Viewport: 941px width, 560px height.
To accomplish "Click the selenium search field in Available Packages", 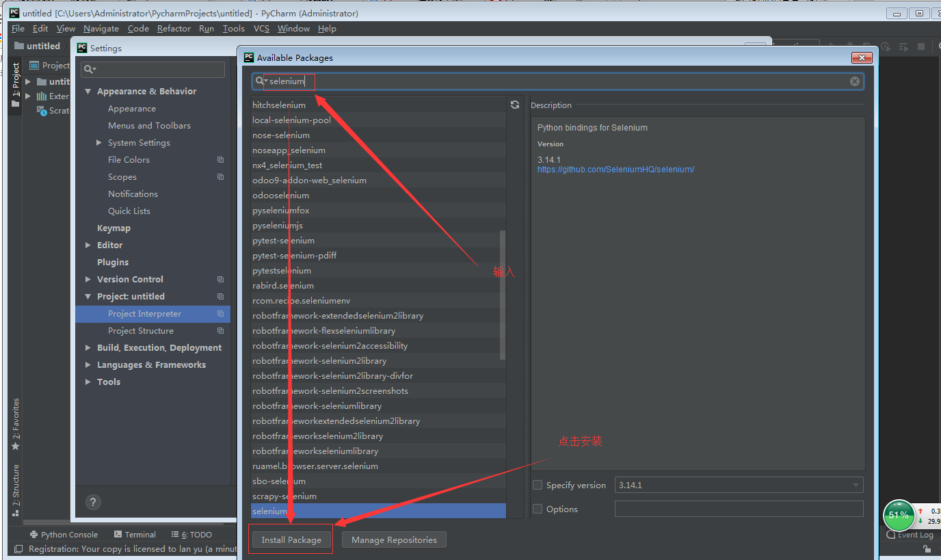I will (x=557, y=81).
